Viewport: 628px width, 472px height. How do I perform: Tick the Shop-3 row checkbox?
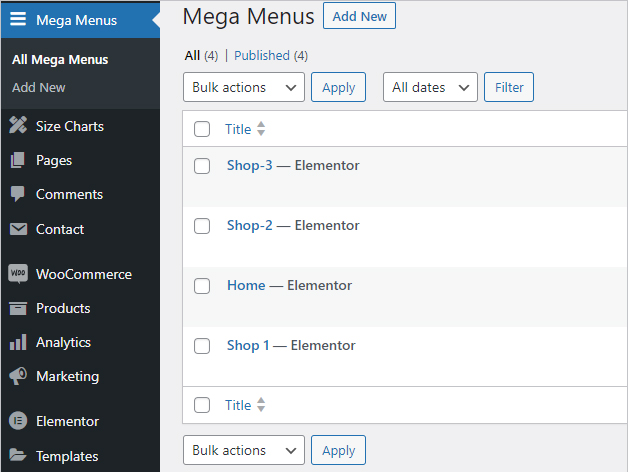202,166
